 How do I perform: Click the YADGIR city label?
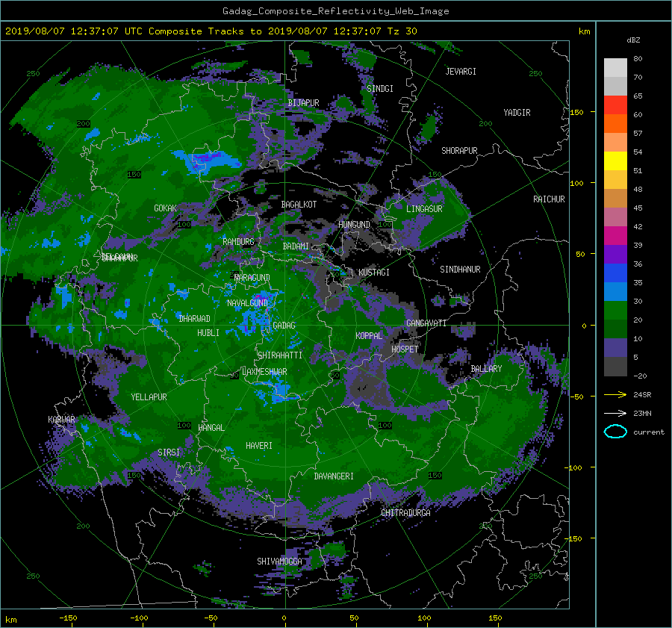click(x=517, y=113)
